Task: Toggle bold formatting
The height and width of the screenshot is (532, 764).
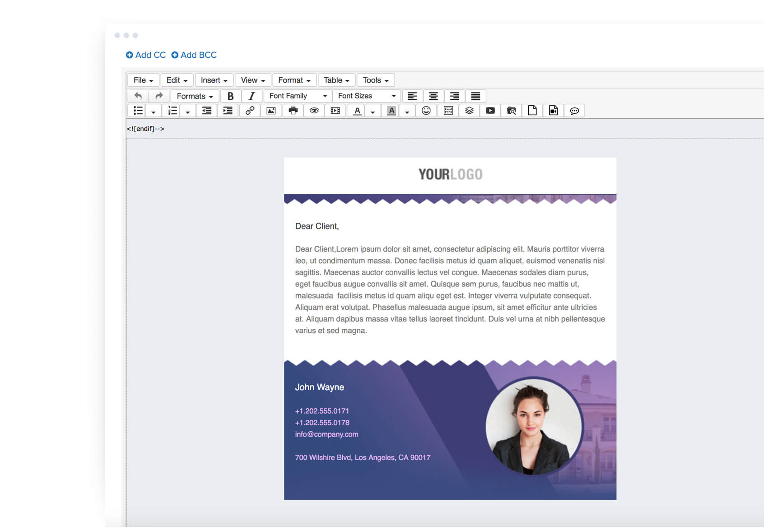Action: click(x=231, y=95)
